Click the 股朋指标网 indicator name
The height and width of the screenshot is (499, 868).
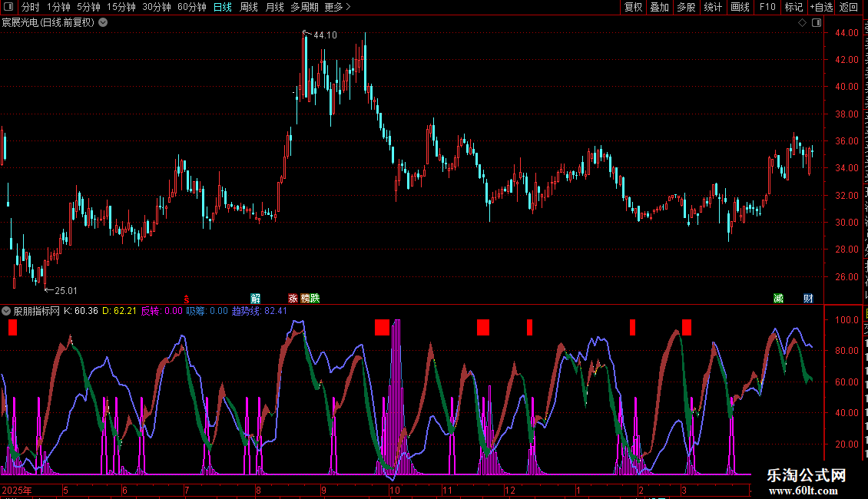pyautogui.click(x=37, y=311)
